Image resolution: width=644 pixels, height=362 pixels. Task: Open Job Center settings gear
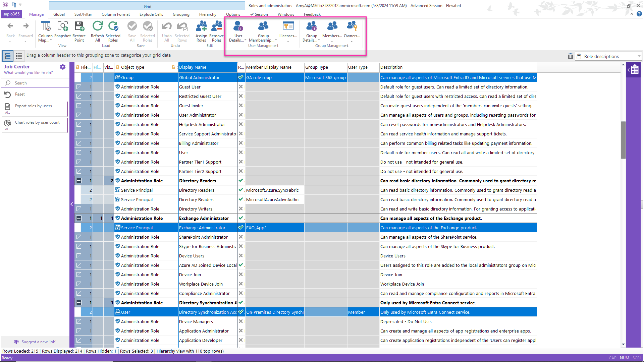63,67
